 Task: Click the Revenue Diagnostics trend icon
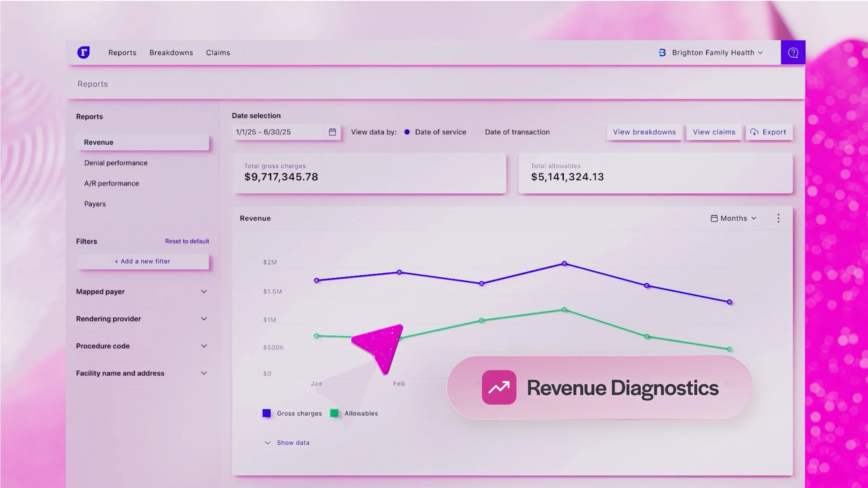coord(499,387)
